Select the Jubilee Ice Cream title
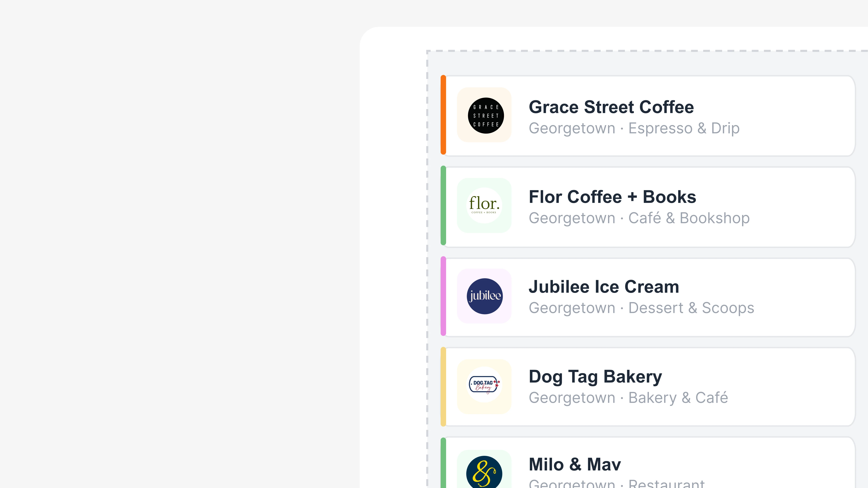The image size is (868, 488). click(x=604, y=287)
